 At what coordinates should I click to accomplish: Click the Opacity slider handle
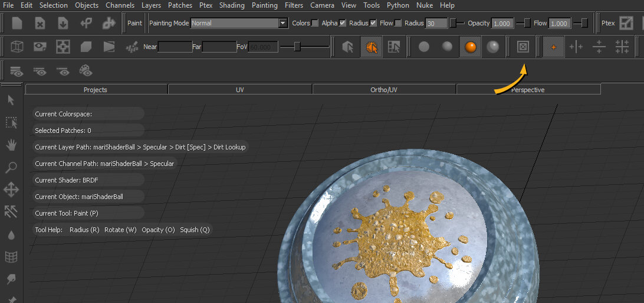coord(527,23)
